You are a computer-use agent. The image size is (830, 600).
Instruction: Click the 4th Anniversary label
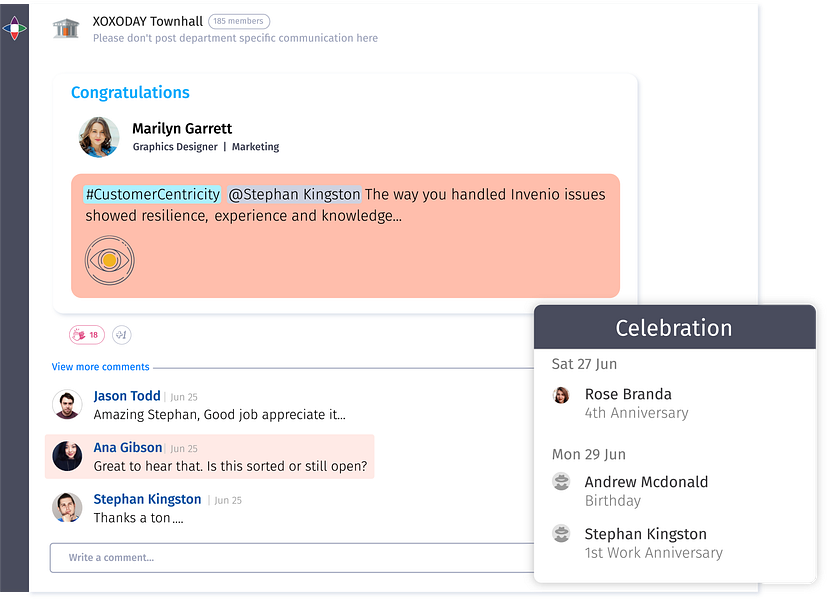click(x=637, y=413)
